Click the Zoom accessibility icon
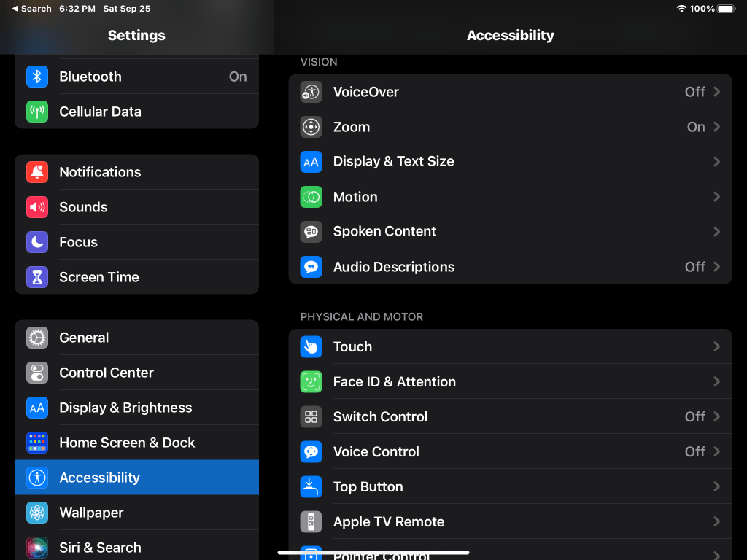The height and width of the screenshot is (560, 747). point(311,127)
